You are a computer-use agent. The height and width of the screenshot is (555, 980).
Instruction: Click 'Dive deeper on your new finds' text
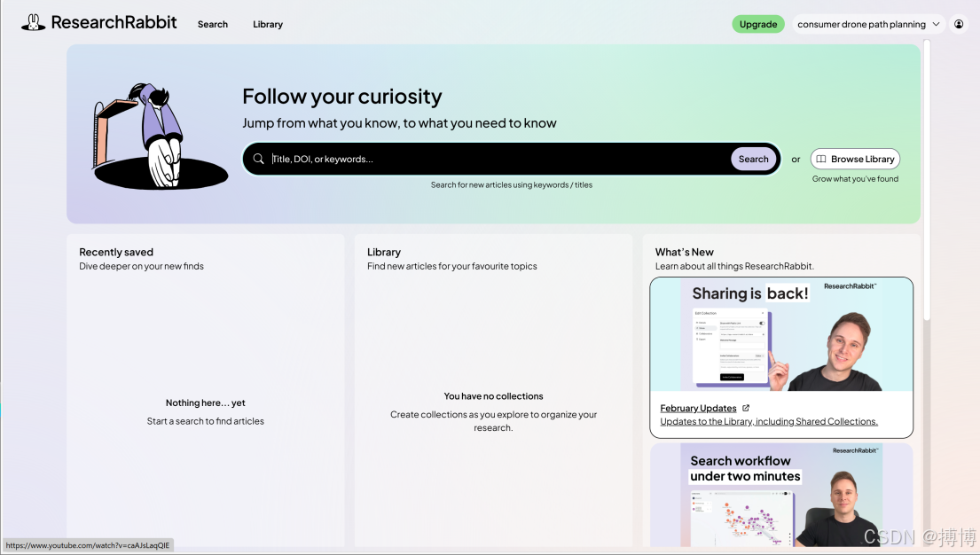pyautogui.click(x=141, y=266)
